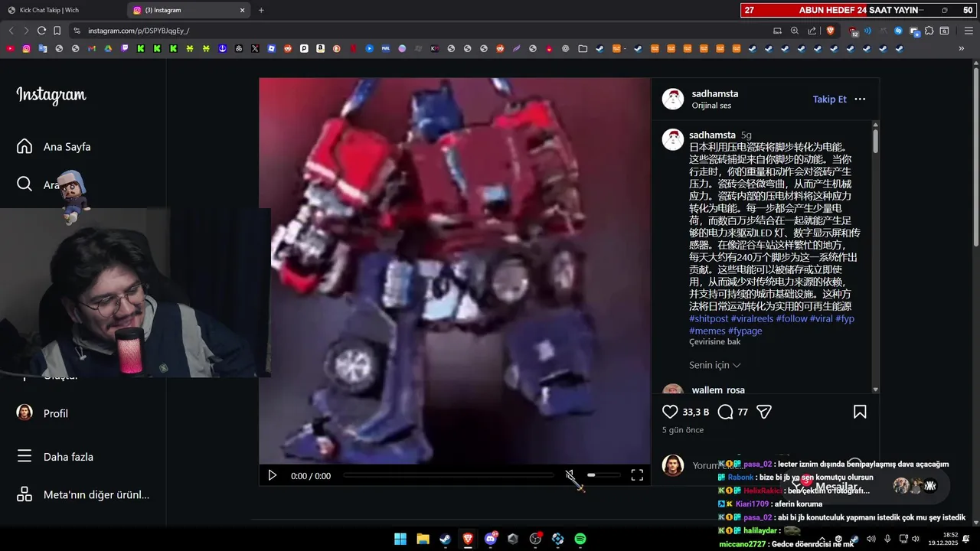Image resolution: width=980 pixels, height=551 pixels.
Task: Click the #memes hashtag
Action: tap(707, 331)
